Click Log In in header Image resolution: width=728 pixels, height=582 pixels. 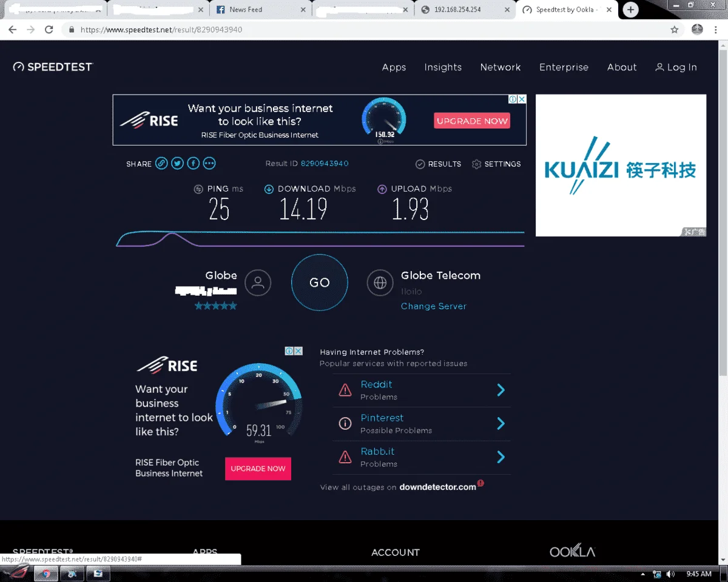[x=676, y=67]
